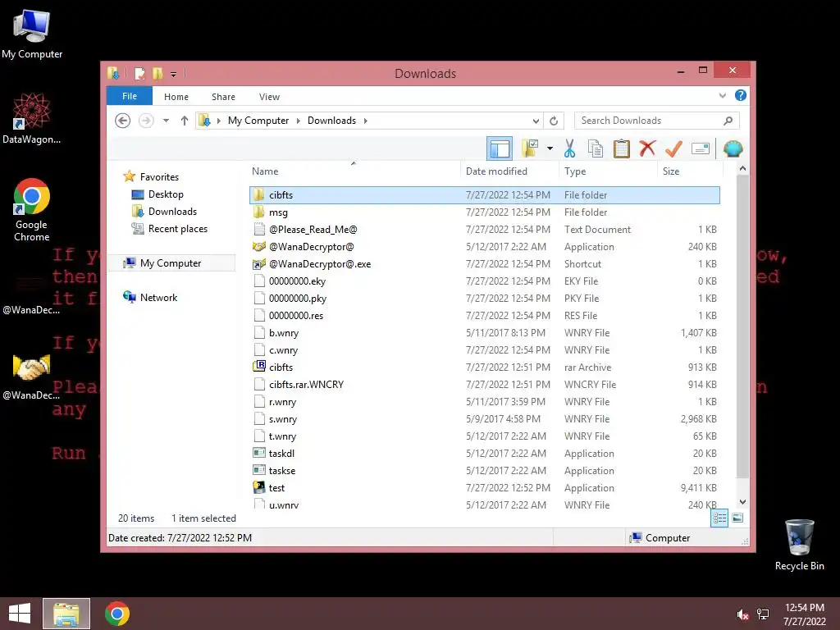Expand the My Computer breadcrumb arrow
Image resolution: width=840 pixels, height=630 pixels.
299,121
